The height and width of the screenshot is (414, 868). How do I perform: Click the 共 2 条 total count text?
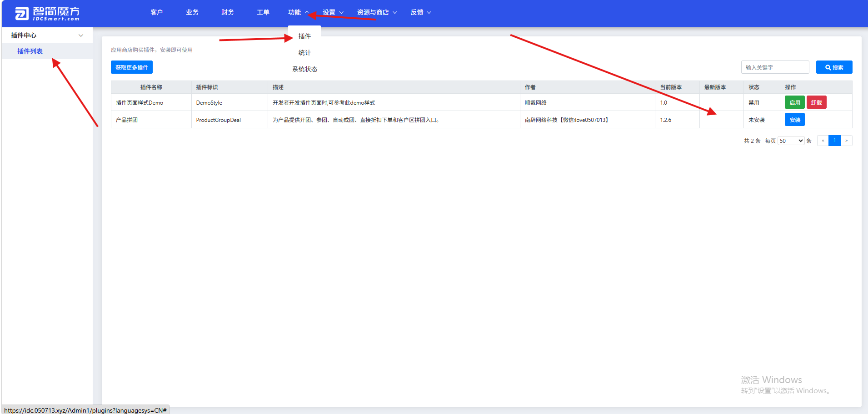pos(752,141)
